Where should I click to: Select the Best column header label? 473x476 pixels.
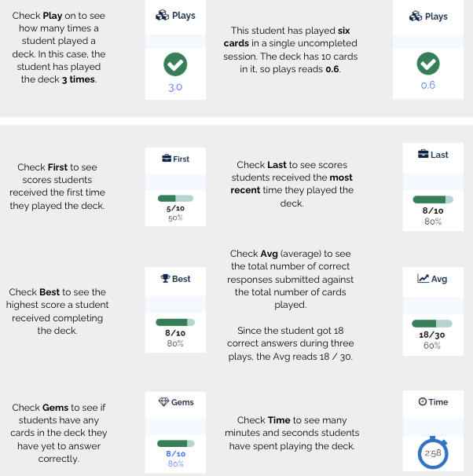(181, 279)
